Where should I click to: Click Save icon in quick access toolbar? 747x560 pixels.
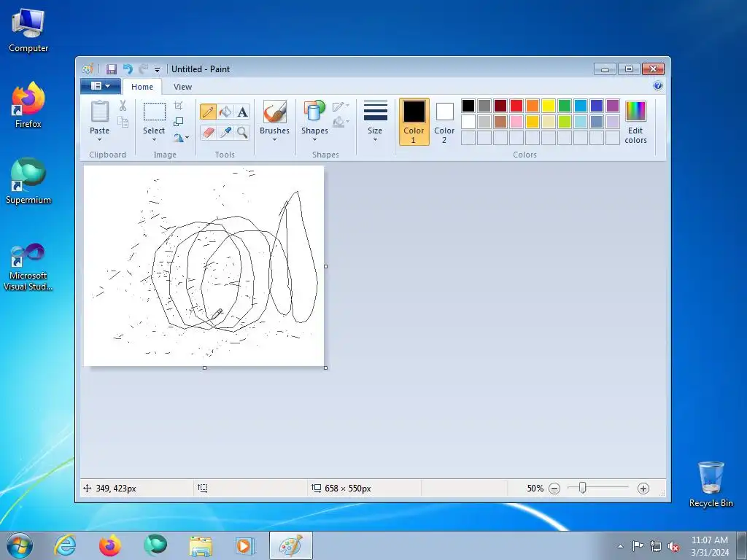(111, 69)
